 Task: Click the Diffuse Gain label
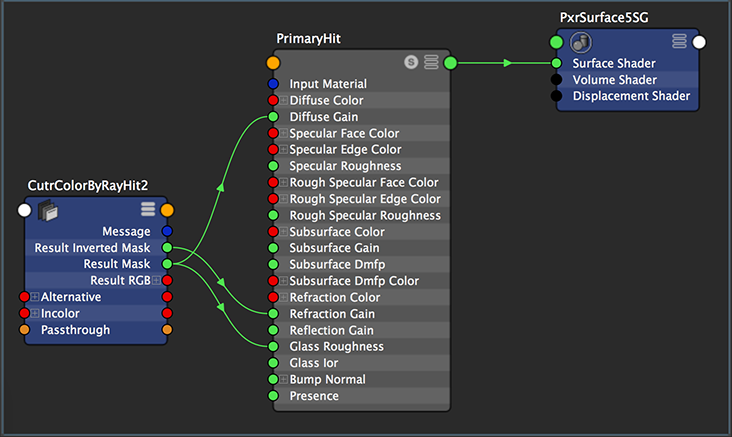pyautogui.click(x=324, y=117)
